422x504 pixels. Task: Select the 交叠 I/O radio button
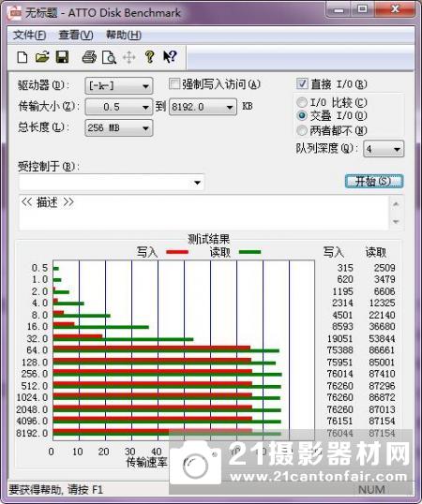[x=302, y=115]
